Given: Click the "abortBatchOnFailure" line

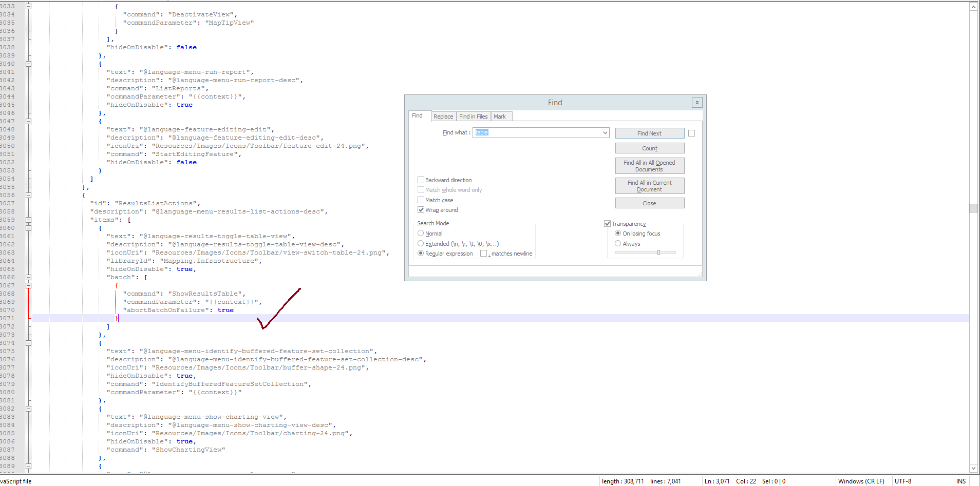Looking at the screenshot, I should click(178, 310).
